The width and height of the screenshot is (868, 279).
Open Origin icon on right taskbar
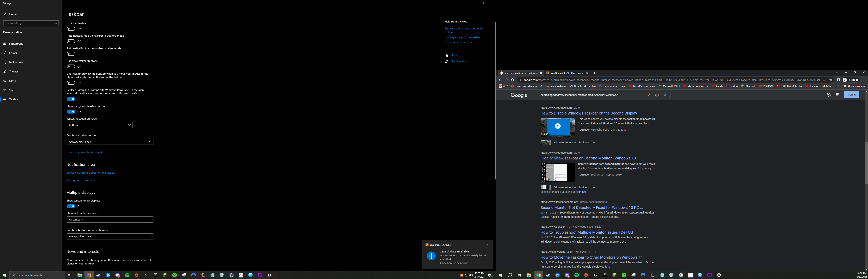(x=586, y=275)
